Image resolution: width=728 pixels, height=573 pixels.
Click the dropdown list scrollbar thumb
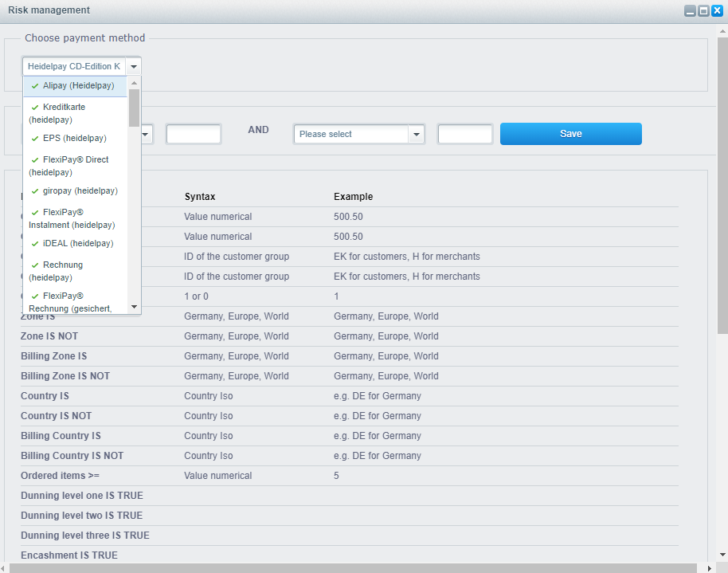pyautogui.click(x=134, y=108)
